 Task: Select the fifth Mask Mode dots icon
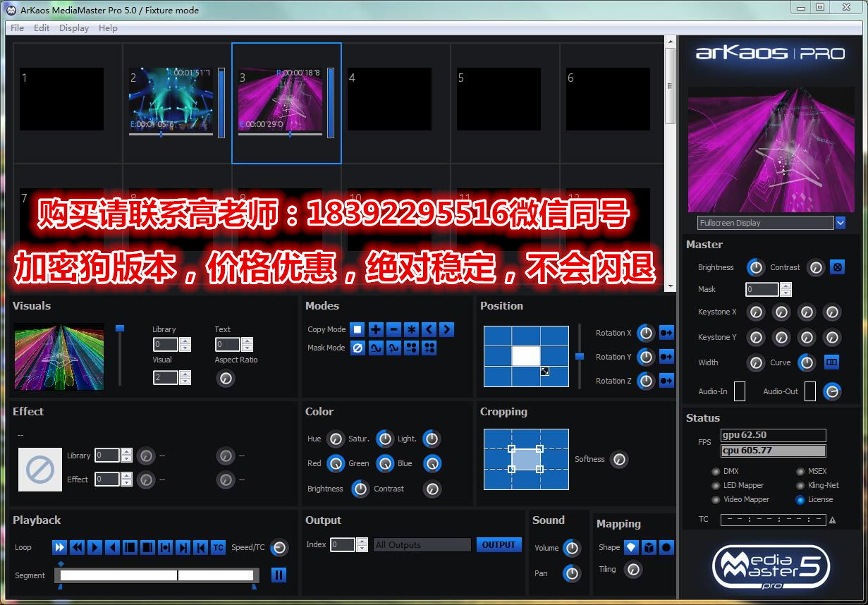point(429,348)
